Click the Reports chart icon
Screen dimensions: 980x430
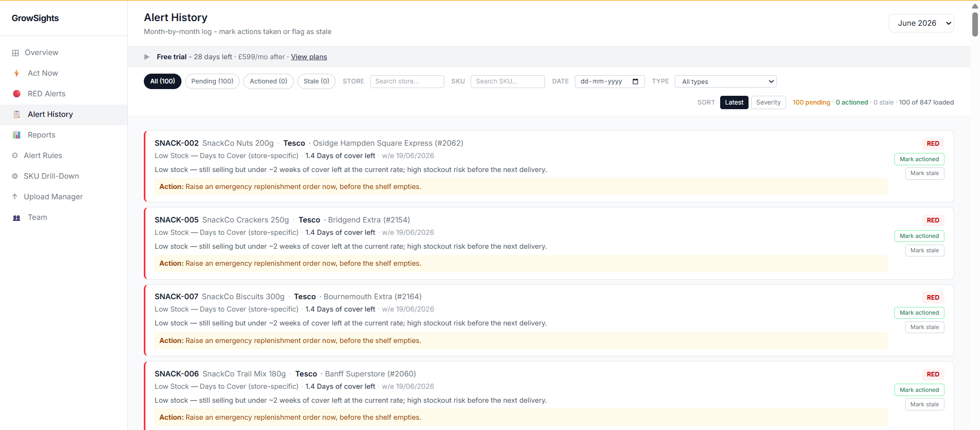pyautogui.click(x=16, y=135)
